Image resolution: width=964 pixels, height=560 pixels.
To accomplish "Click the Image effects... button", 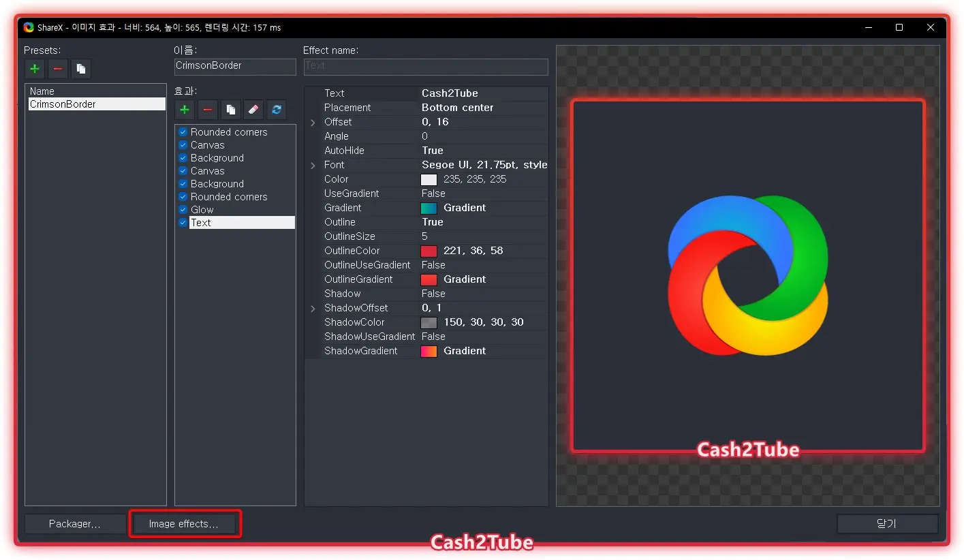I will pos(184,524).
